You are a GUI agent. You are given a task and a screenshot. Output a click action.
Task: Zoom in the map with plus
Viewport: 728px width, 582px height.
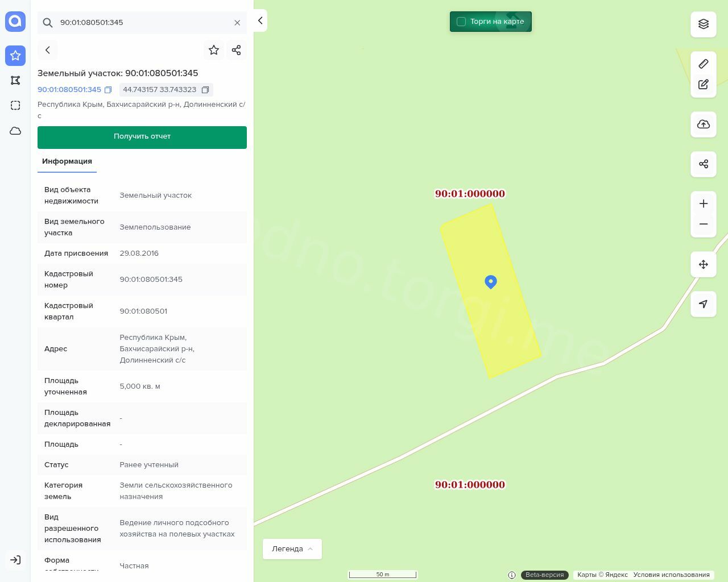(704, 204)
